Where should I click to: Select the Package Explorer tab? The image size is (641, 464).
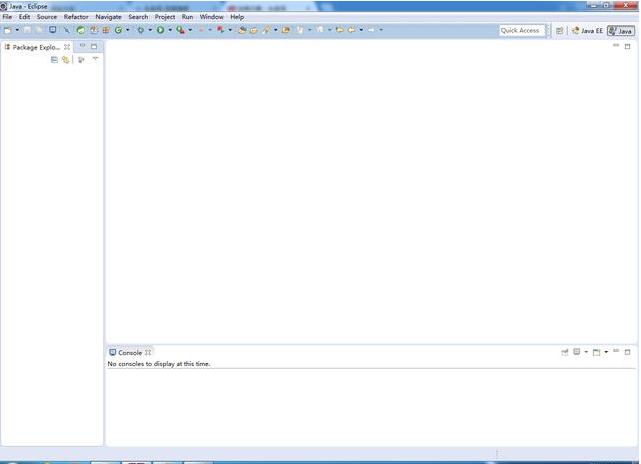pyautogui.click(x=37, y=47)
